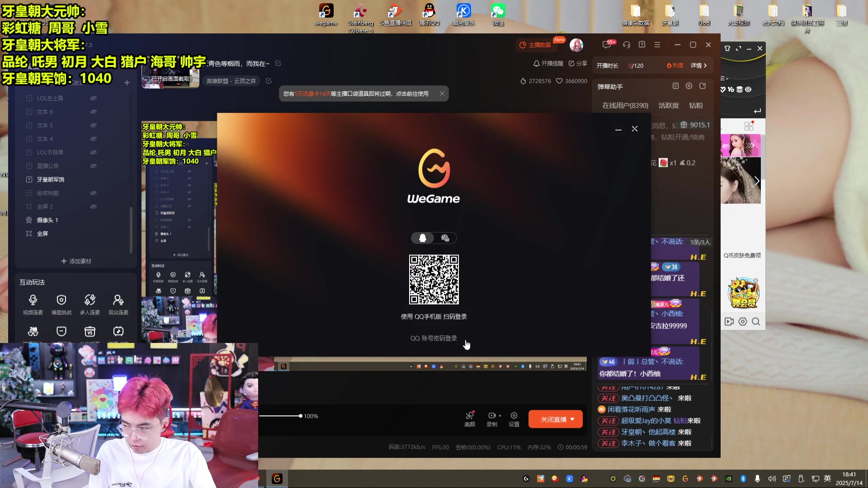The height and width of the screenshot is (488, 868).
Task: Click 分享 share button
Action: point(578,63)
